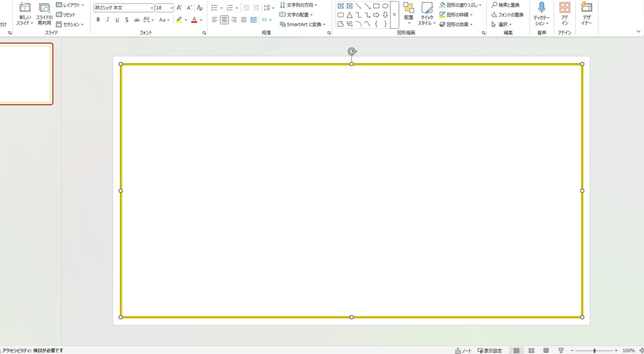The width and height of the screenshot is (644, 354).
Task: Click the Add-ins (アドイン) icon
Action: point(565,8)
